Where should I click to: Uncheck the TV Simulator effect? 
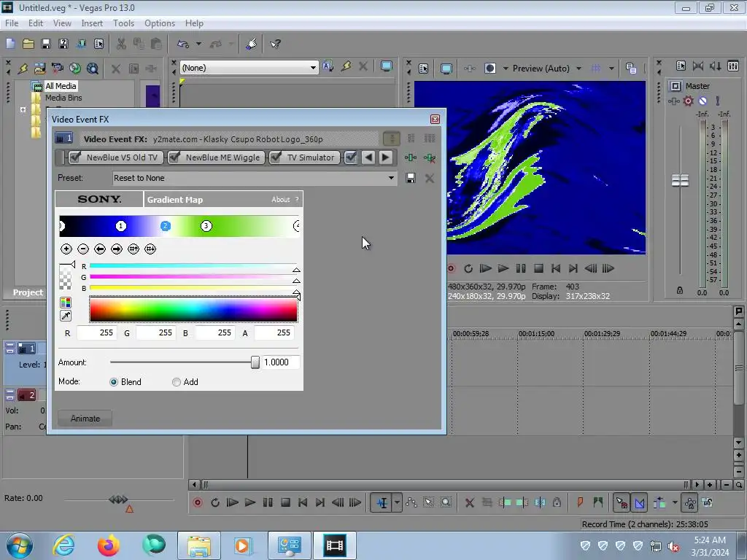(x=275, y=157)
